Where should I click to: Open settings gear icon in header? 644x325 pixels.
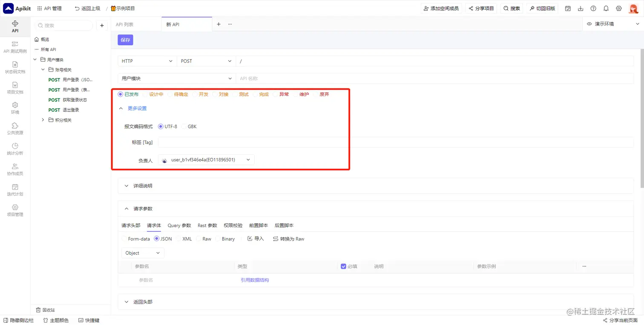(x=619, y=9)
